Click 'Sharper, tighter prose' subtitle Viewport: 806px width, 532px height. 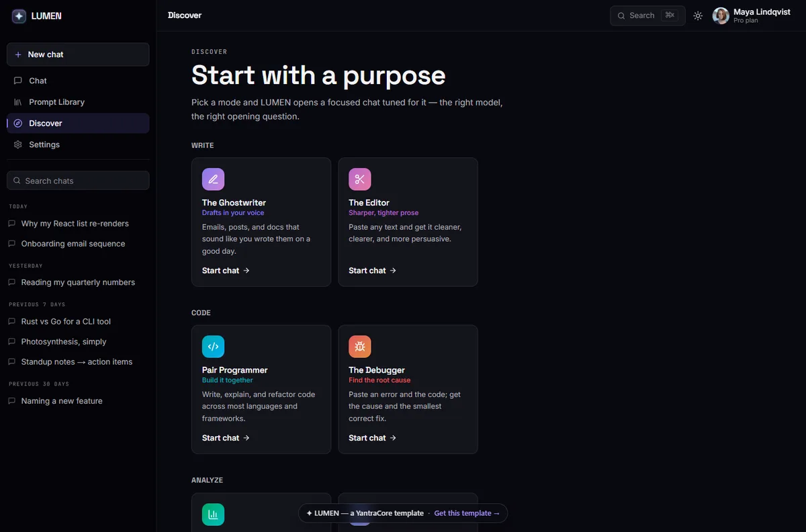[384, 213]
